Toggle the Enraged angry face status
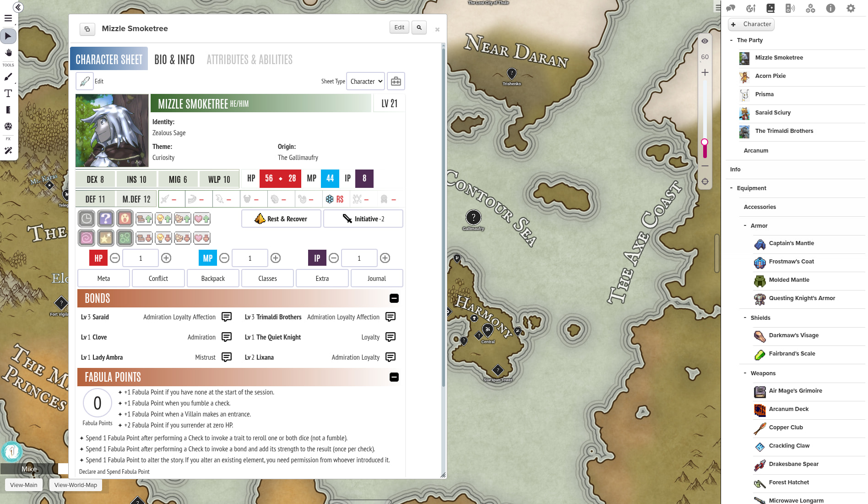Screen dimensions: 868x504 (x=125, y=219)
